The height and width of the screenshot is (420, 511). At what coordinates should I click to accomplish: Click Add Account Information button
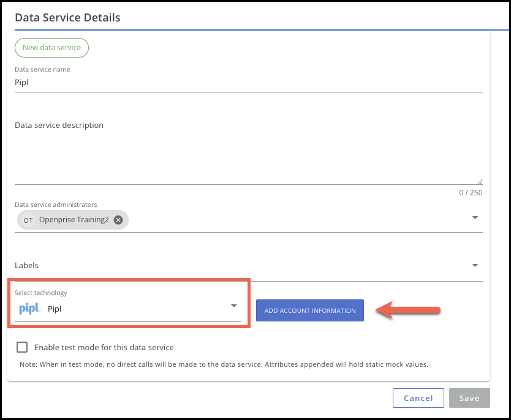pos(310,310)
